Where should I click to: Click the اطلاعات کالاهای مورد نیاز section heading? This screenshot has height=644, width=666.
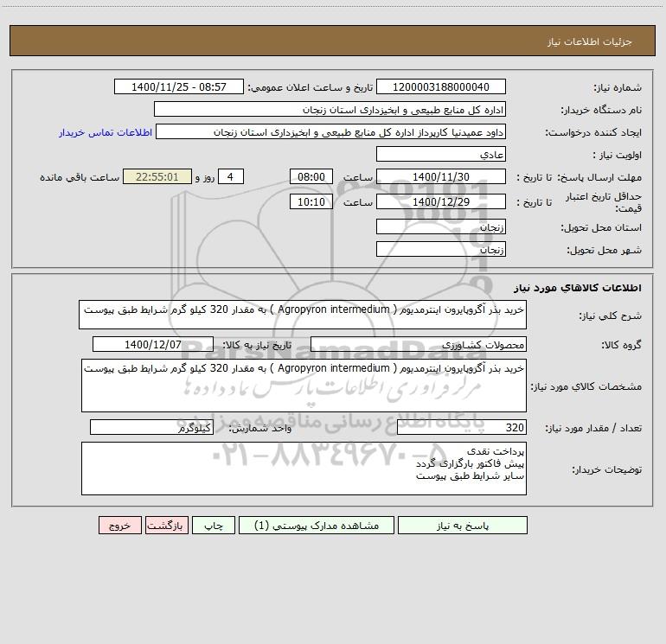point(578,288)
